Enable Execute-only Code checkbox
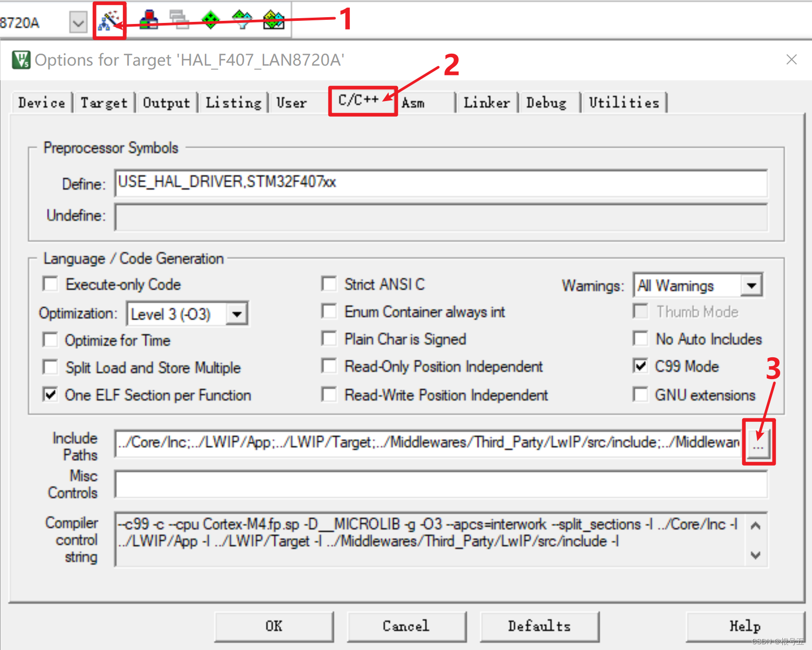 point(50,284)
